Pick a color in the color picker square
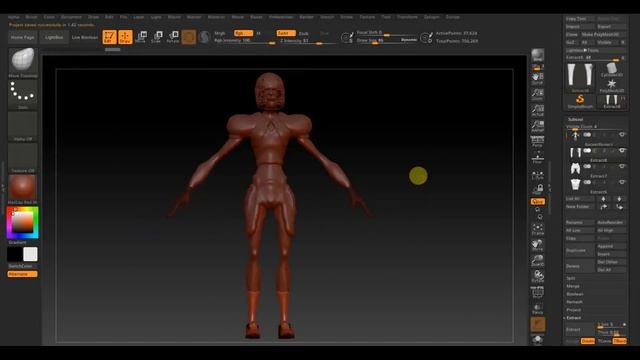The image size is (640, 360). coord(22,222)
